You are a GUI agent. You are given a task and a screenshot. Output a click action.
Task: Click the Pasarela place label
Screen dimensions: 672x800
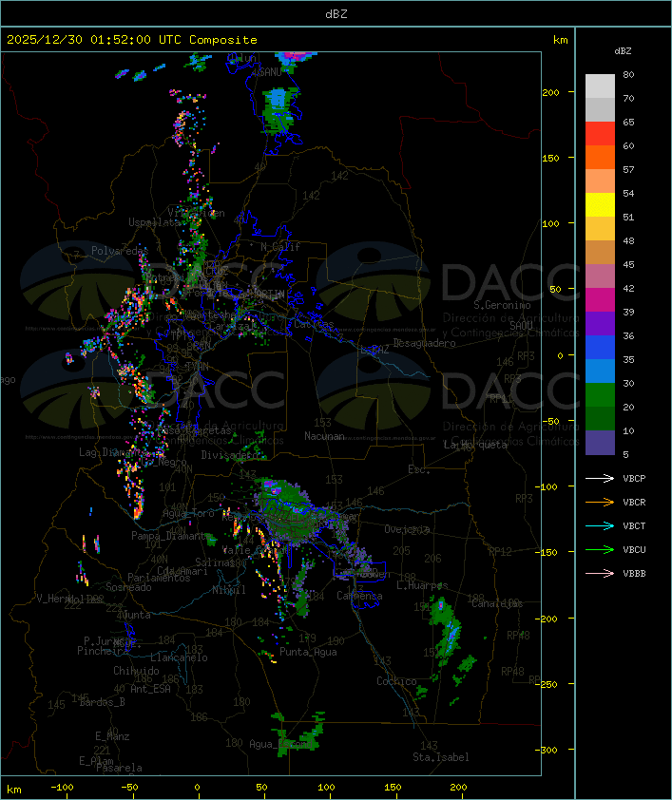119,768
